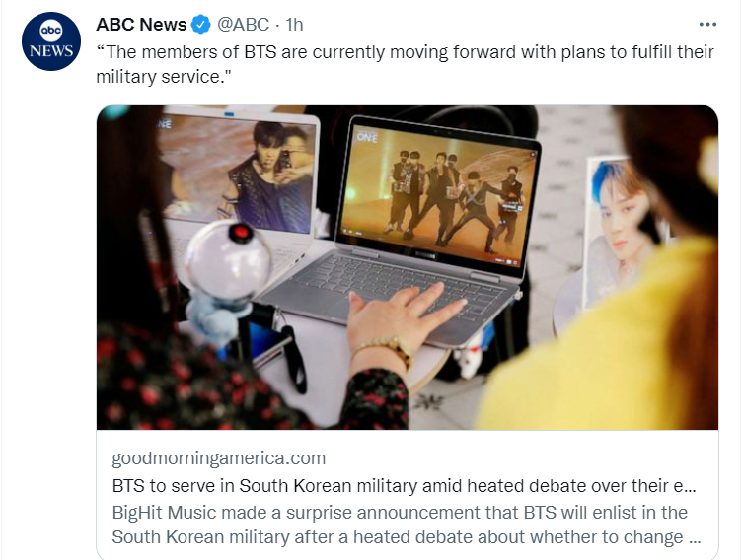Open the ABC News profile avatar
743x560 pixels.
pyautogui.click(x=51, y=41)
